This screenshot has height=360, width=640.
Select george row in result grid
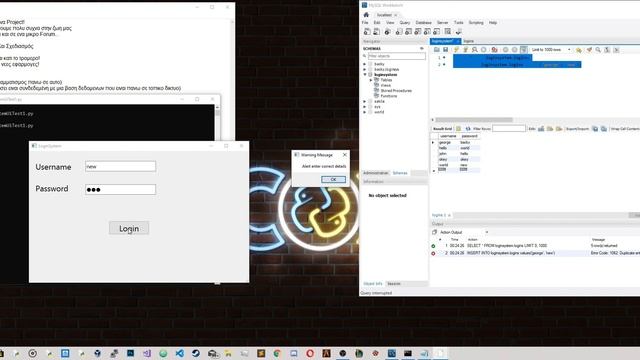point(456,142)
